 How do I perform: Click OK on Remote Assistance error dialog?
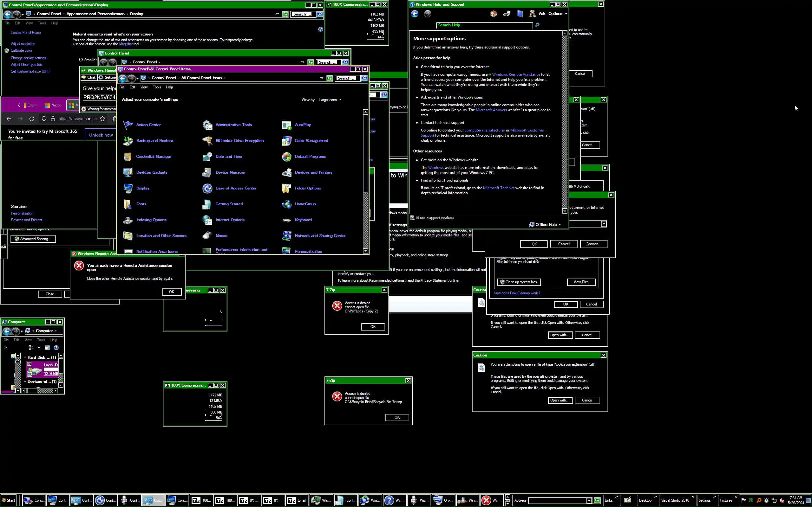[x=172, y=292]
